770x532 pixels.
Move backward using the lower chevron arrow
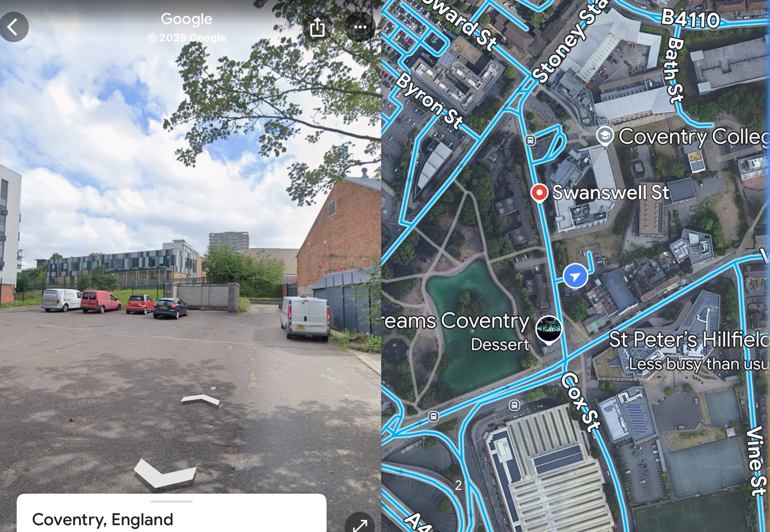click(x=165, y=474)
